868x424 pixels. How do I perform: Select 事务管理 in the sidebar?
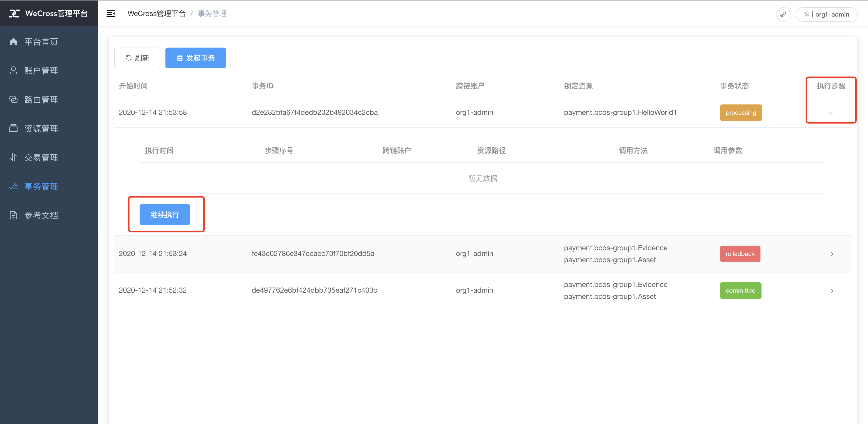49,187
